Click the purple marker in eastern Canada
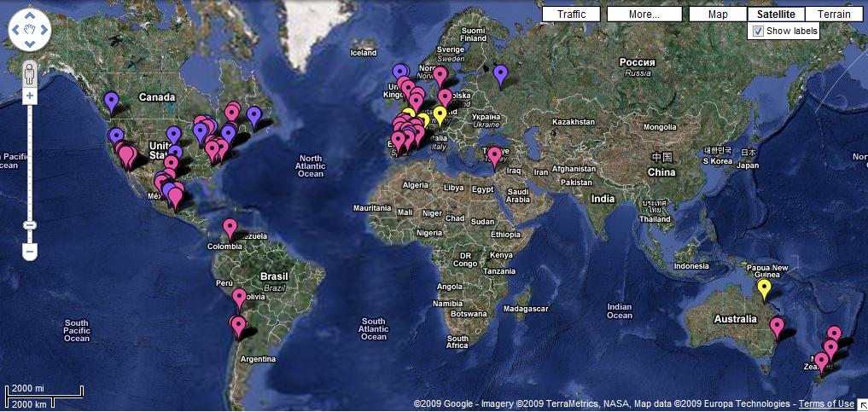 click(254, 117)
